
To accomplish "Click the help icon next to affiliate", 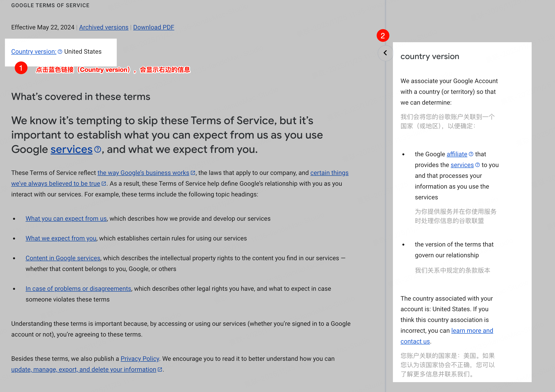I will [471, 154].
